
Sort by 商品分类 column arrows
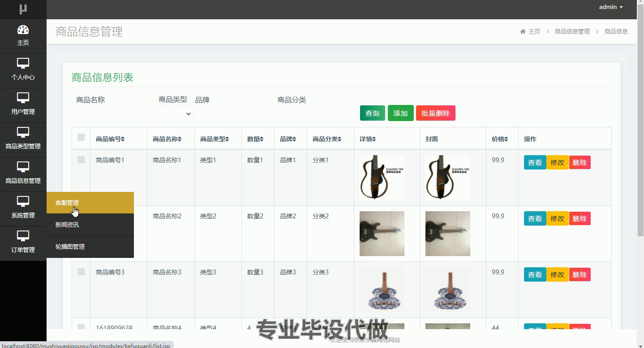pyautogui.click(x=339, y=139)
